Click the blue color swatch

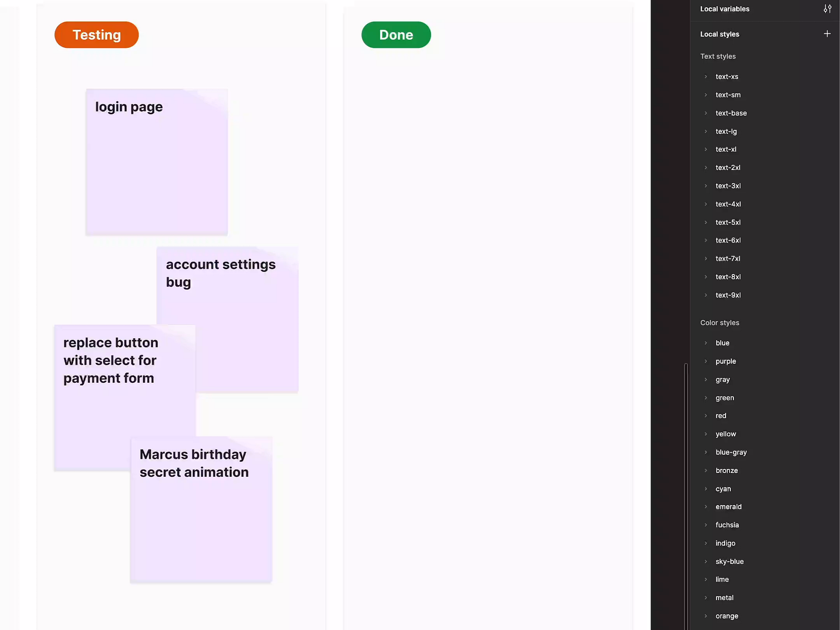point(722,342)
